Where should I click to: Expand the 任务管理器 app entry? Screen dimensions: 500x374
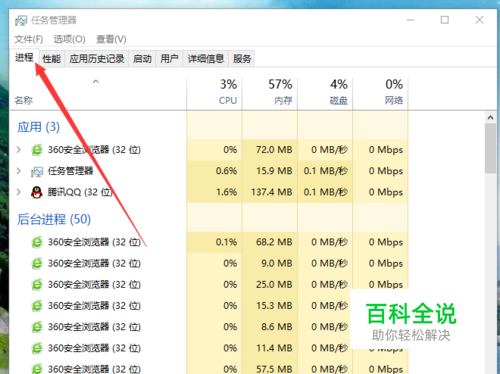tap(19, 171)
